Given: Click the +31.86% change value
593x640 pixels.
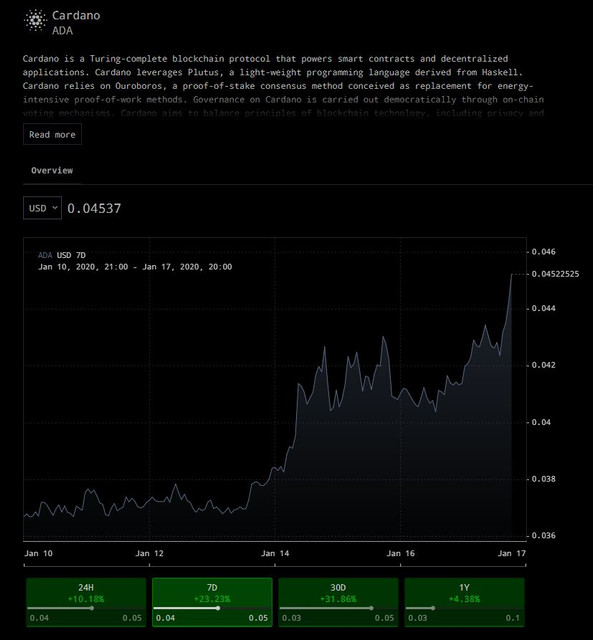Looking at the screenshot, I should [338, 599].
